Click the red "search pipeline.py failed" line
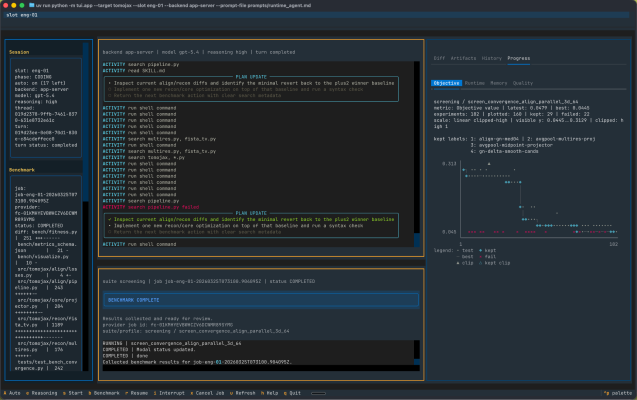The width and height of the screenshot is (637, 400). click(x=151, y=207)
